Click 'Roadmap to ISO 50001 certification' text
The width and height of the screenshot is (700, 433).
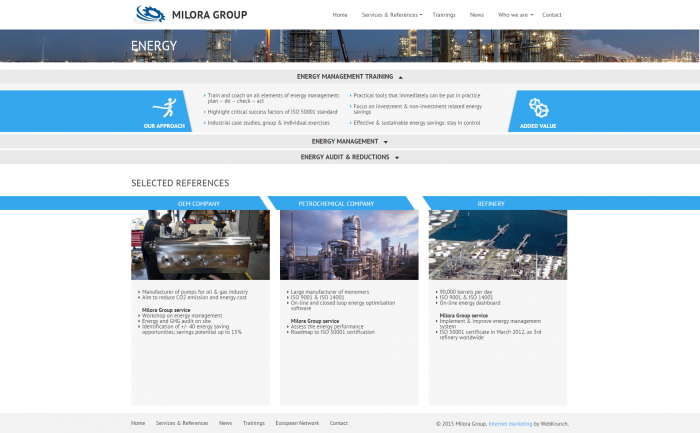(333, 332)
